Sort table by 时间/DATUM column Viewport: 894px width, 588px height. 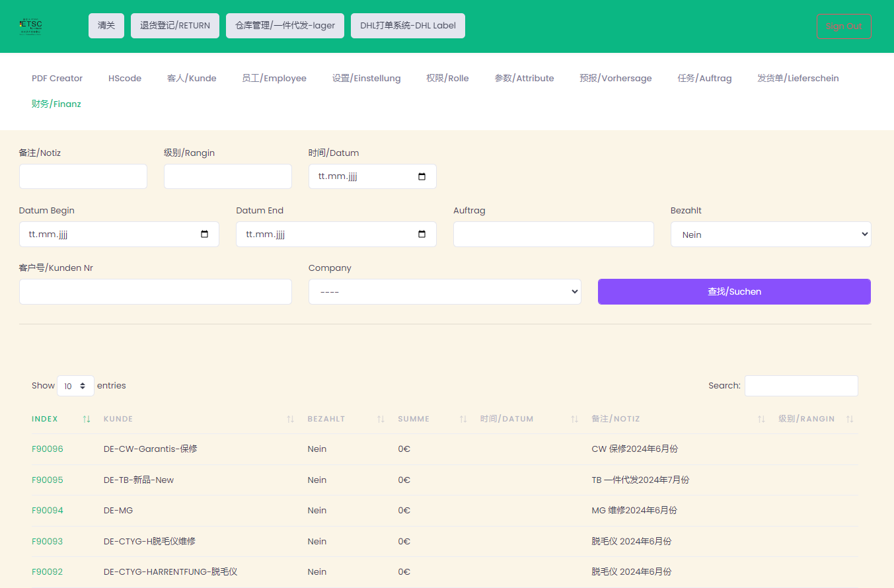tap(529, 419)
